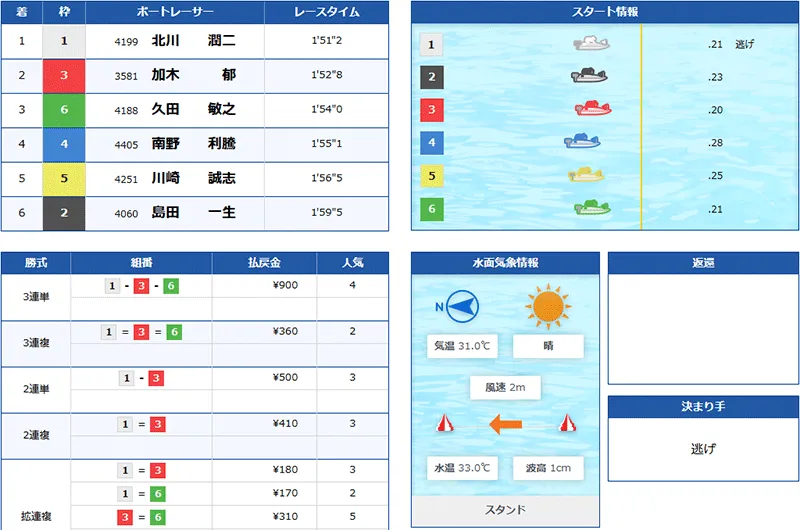Click the 2連単 bet type row label
The height and width of the screenshot is (530, 800).
(x=36, y=389)
